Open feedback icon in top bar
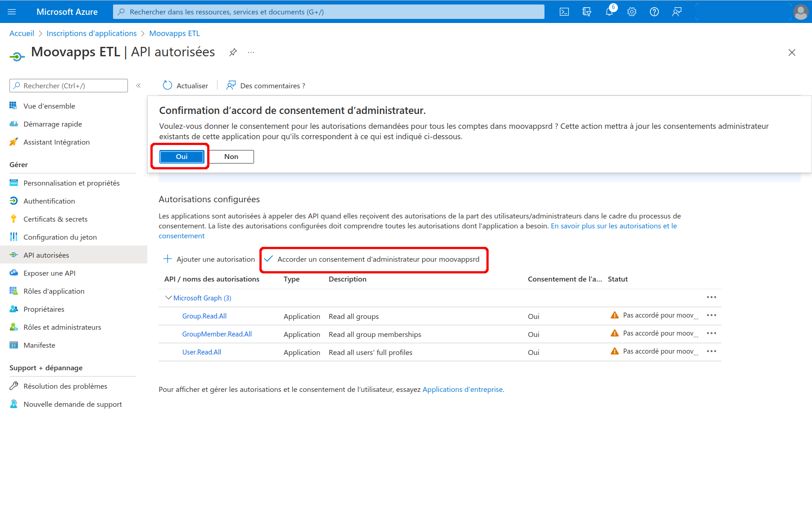This screenshot has width=812, height=509. (x=677, y=12)
